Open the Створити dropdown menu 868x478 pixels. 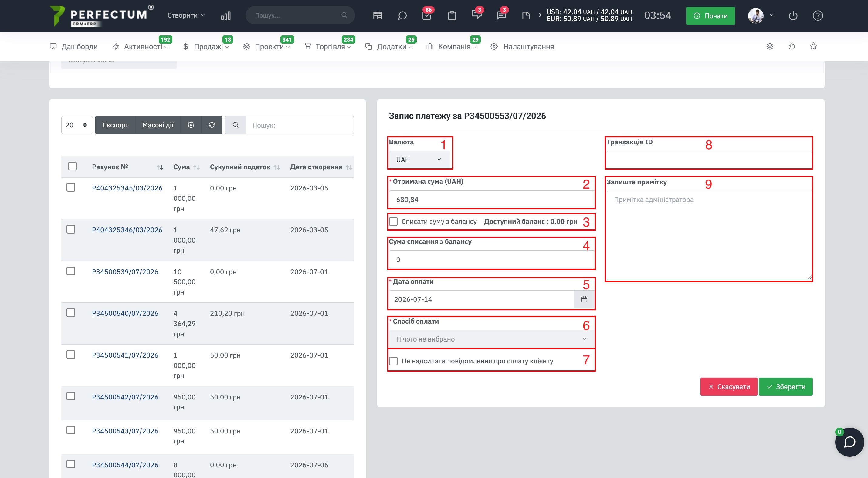(x=186, y=15)
